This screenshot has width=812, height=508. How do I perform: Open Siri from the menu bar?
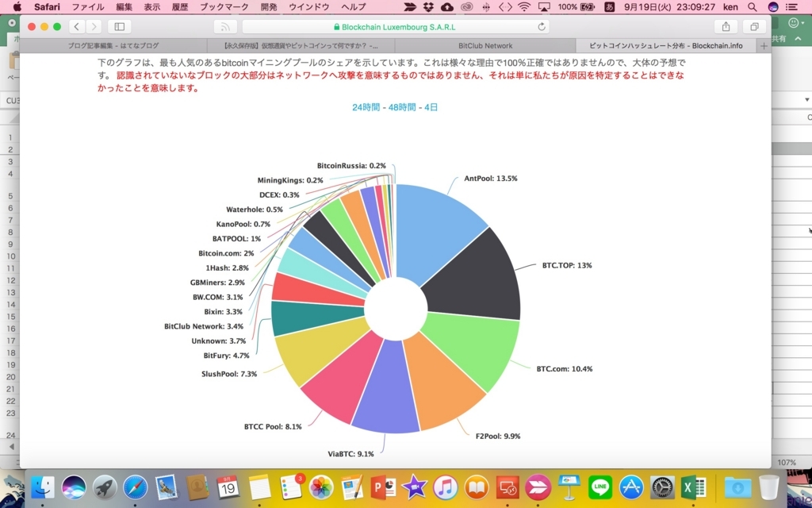772,6
